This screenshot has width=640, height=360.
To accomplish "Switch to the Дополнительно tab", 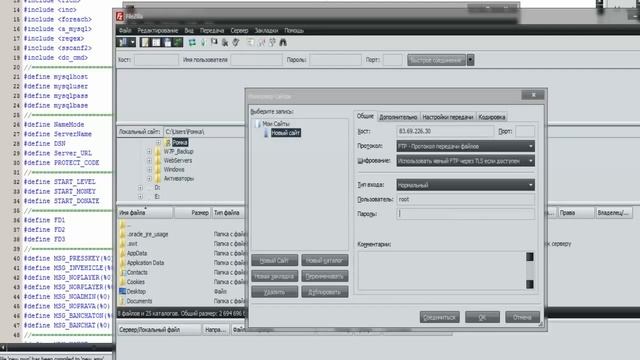I will pos(398,117).
